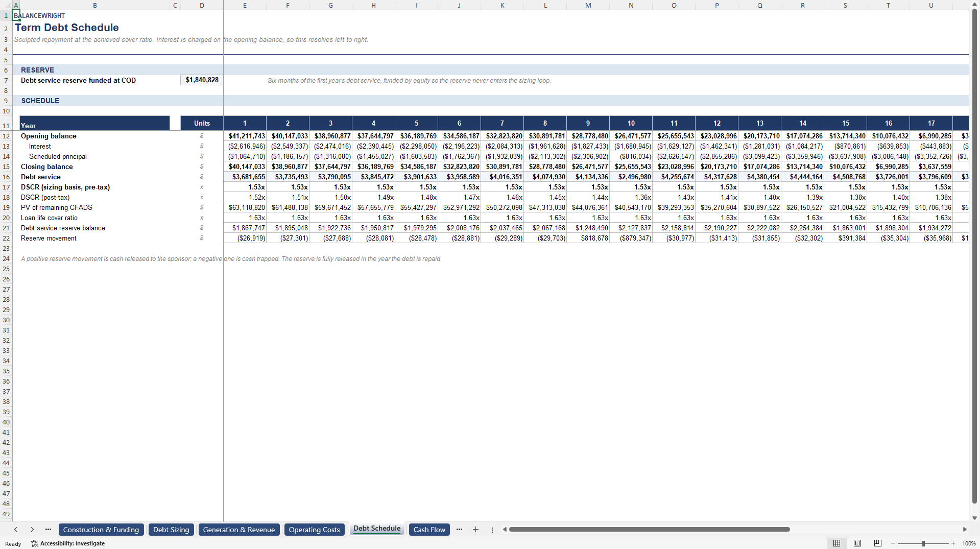Switch to the Debt Sizing sheet

coord(171,530)
